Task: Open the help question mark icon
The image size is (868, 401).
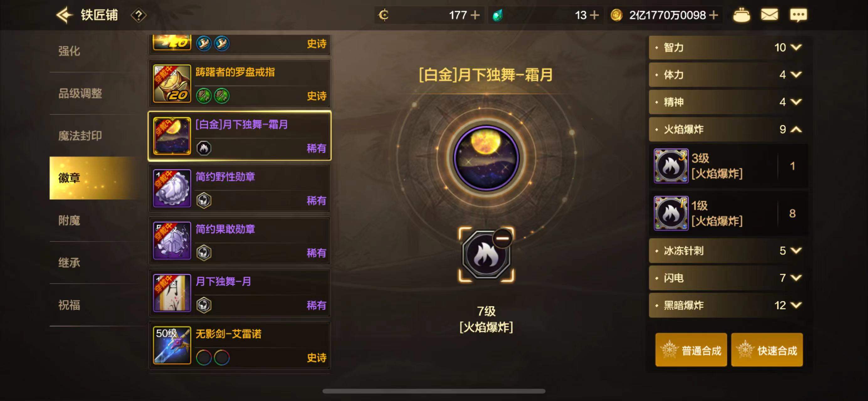Action: tap(139, 15)
